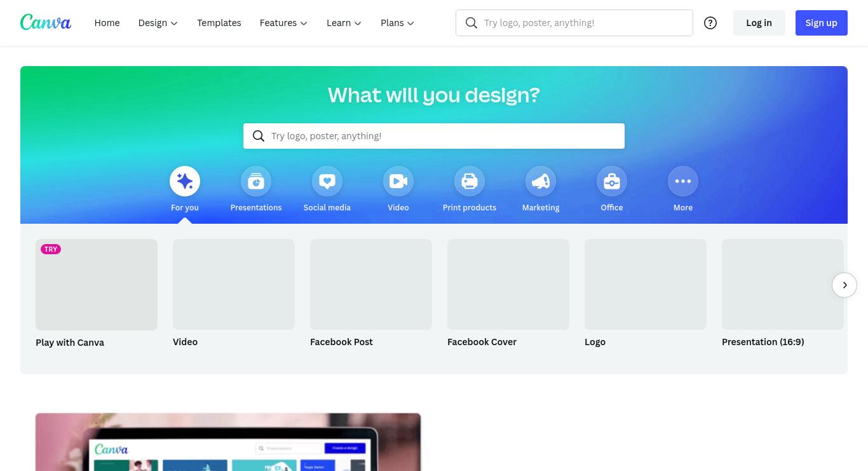The width and height of the screenshot is (868, 471).
Task: Select the Social media heart icon
Action: 327,181
